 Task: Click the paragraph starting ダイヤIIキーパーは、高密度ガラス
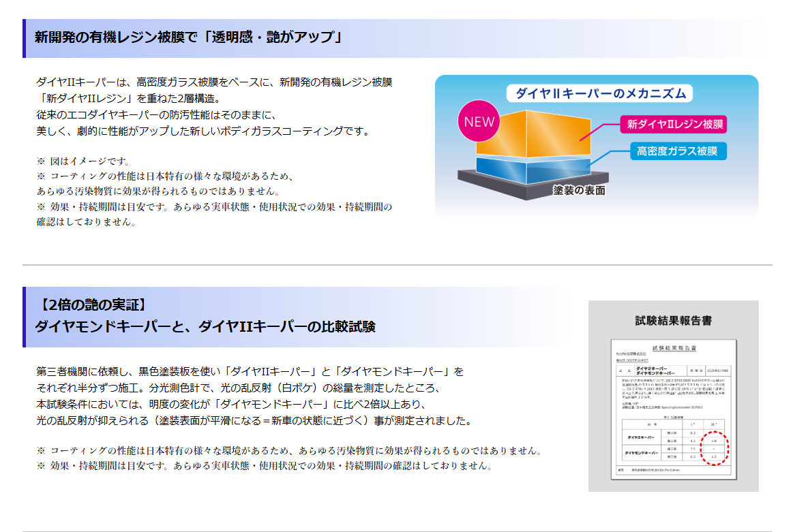click(214, 82)
